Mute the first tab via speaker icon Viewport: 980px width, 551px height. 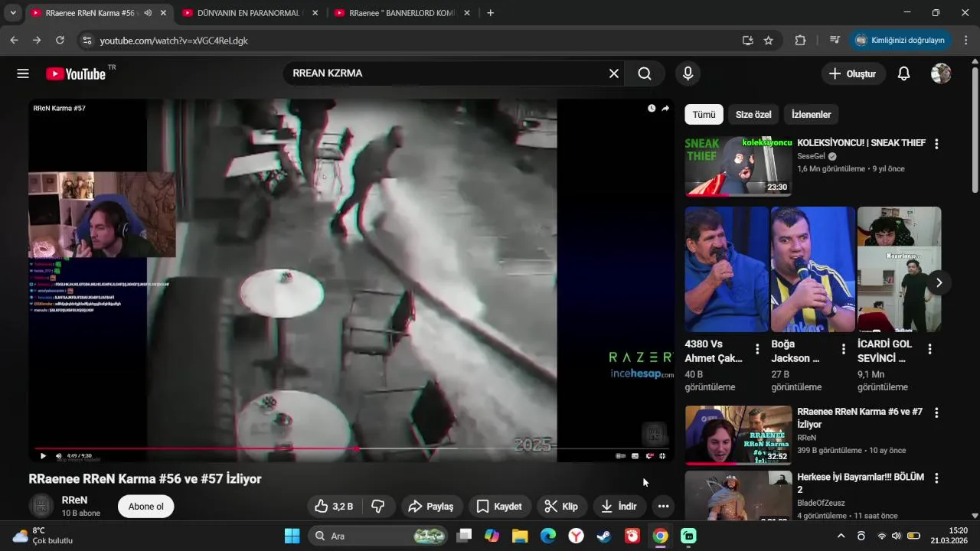pyautogui.click(x=148, y=13)
